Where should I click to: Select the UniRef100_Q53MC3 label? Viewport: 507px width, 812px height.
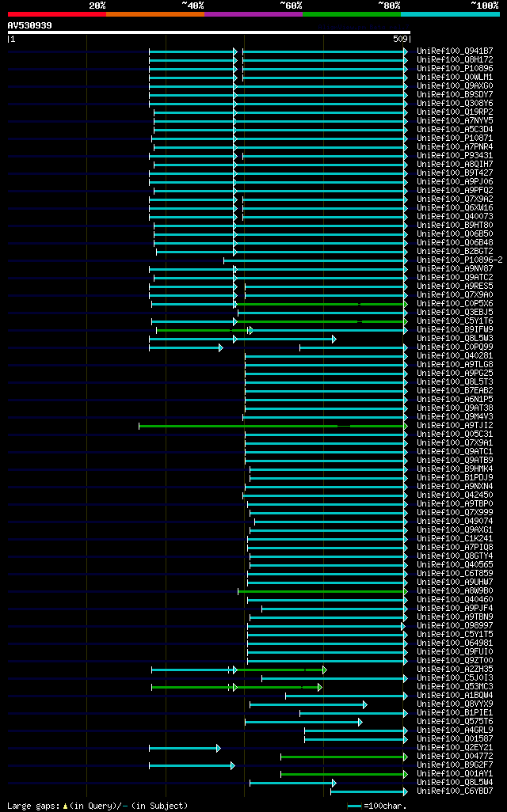456,687
